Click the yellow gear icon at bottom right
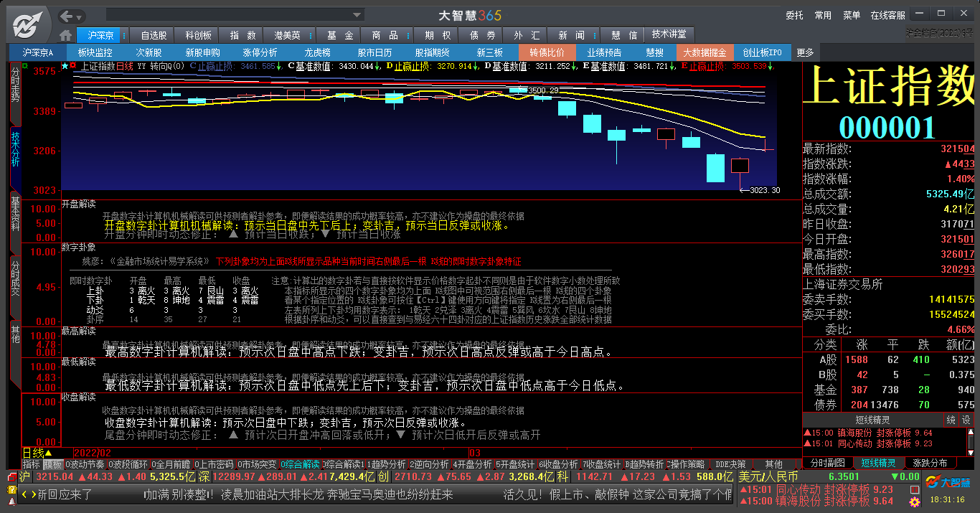 pos(914,501)
